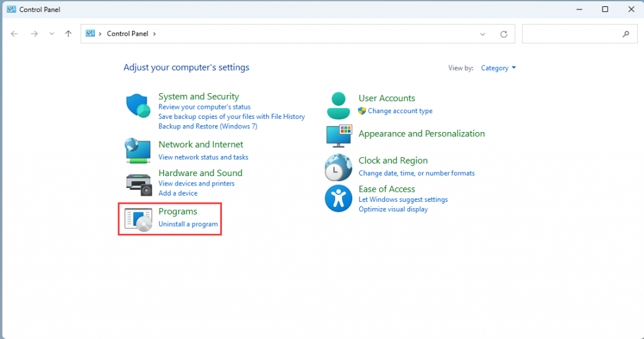Maximize the Control Panel window
The image size is (644, 339).
[605, 9]
